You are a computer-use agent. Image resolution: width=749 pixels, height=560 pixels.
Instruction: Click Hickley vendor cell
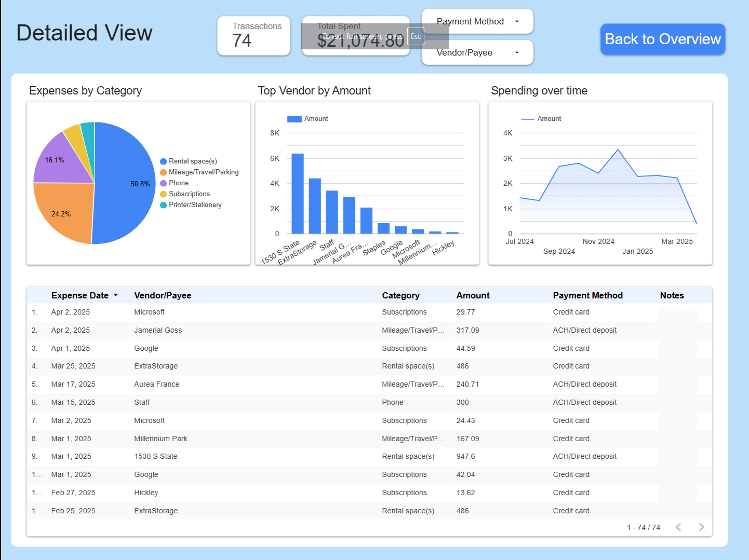click(x=146, y=493)
